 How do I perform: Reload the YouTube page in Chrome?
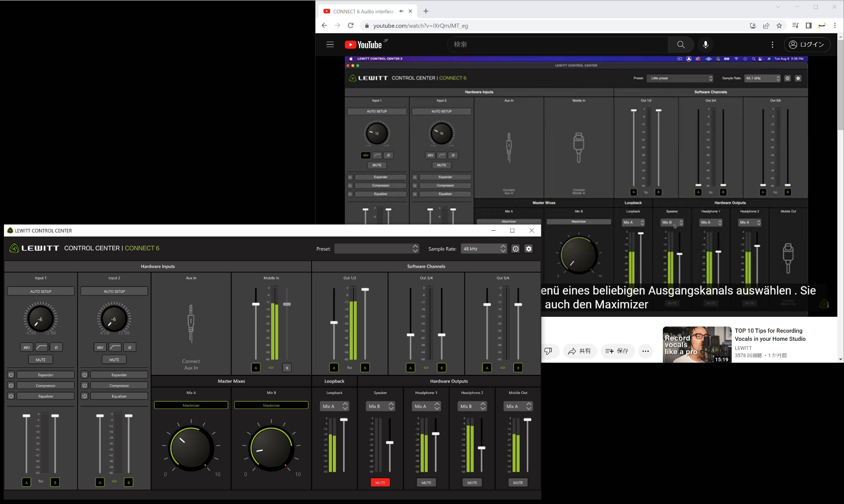(x=351, y=26)
